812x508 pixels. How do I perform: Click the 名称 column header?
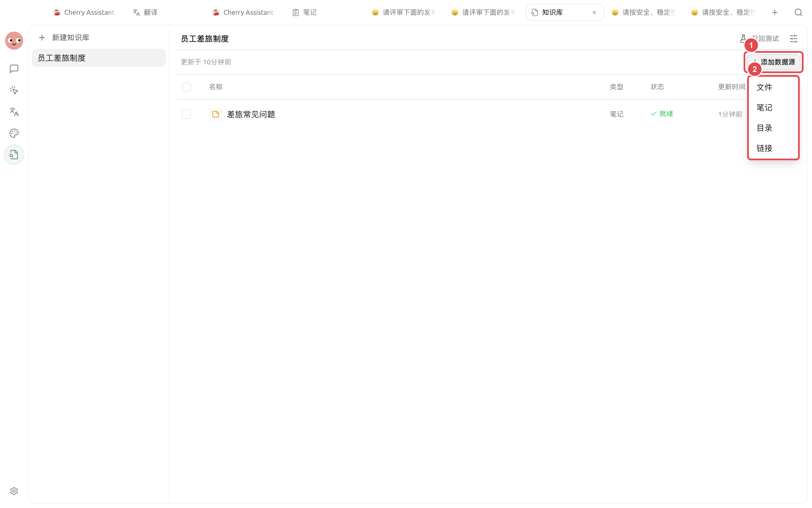[x=216, y=87]
